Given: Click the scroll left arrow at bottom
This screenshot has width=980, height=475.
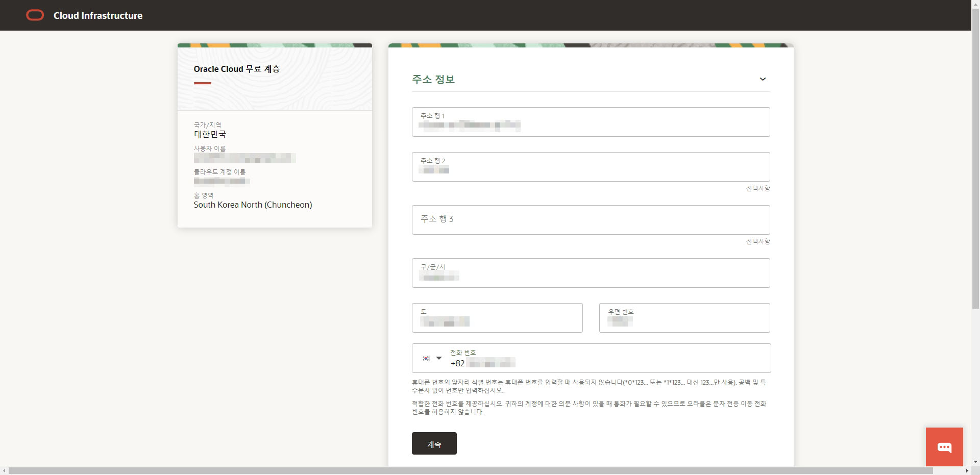Looking at the screenshot, I should (4, 470).
